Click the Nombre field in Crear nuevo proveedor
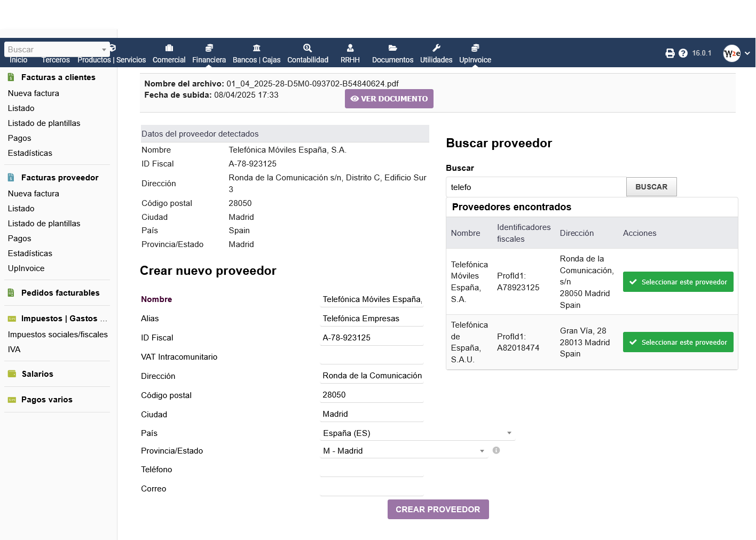756x540 pixels. pyautogui.click(x=372, y=299)
